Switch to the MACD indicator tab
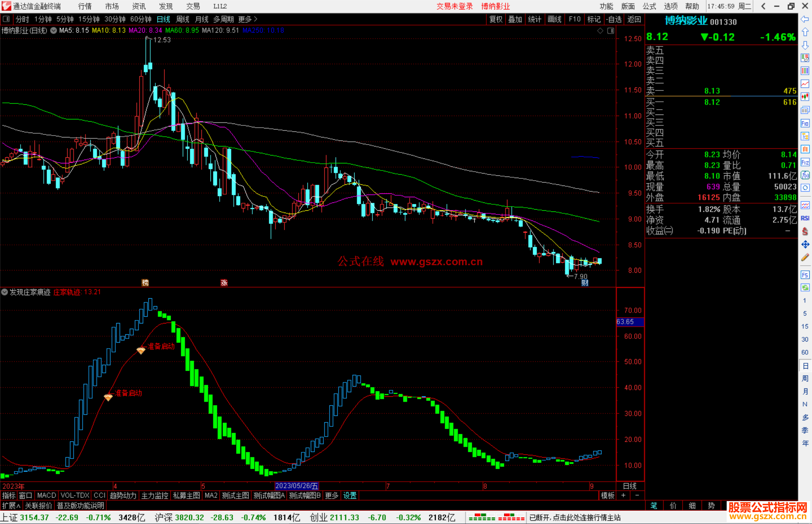812x524 pixels. click(46, 495)
